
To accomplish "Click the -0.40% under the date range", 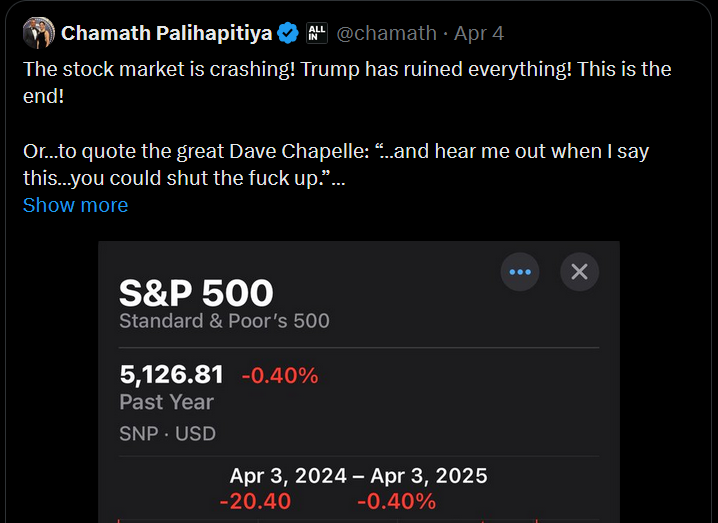I will (396, 501).
